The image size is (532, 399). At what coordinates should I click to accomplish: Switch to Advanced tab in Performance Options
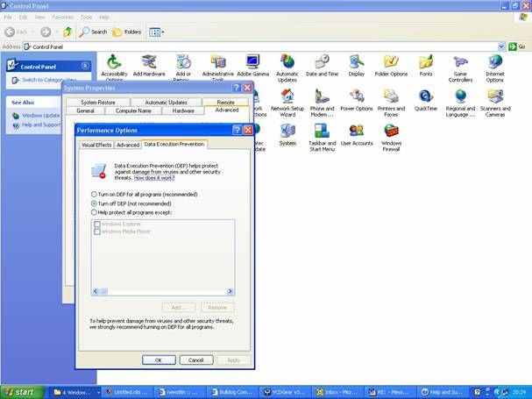[x=128, y=145]
